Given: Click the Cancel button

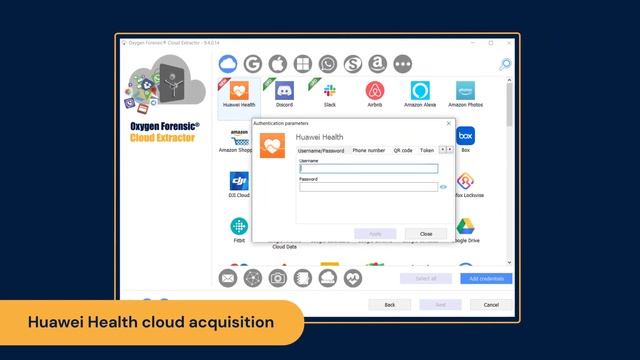Looking at the screenshot, I should click(x=491, y=304).
